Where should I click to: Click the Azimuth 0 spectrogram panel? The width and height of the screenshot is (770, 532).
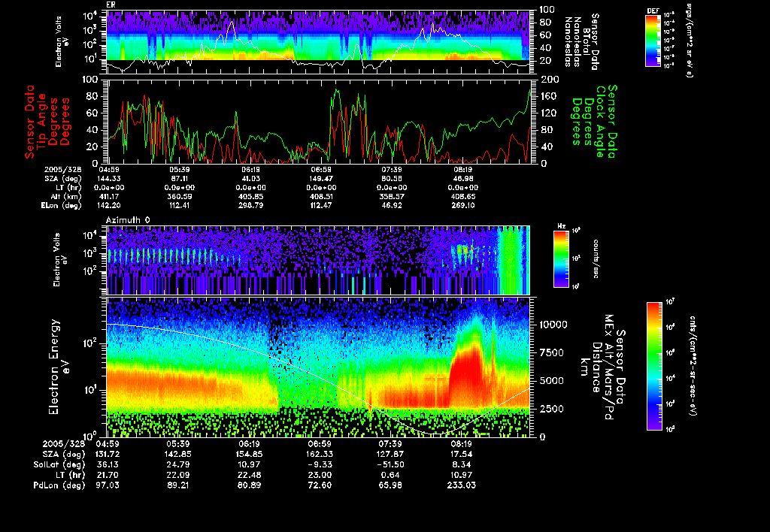[x=318, y=260]
